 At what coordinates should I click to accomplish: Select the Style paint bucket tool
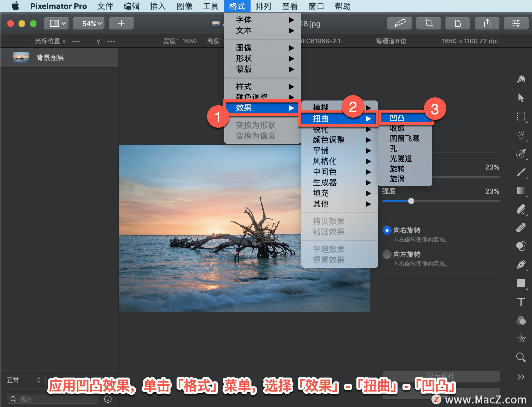click(x=521, y=79)
